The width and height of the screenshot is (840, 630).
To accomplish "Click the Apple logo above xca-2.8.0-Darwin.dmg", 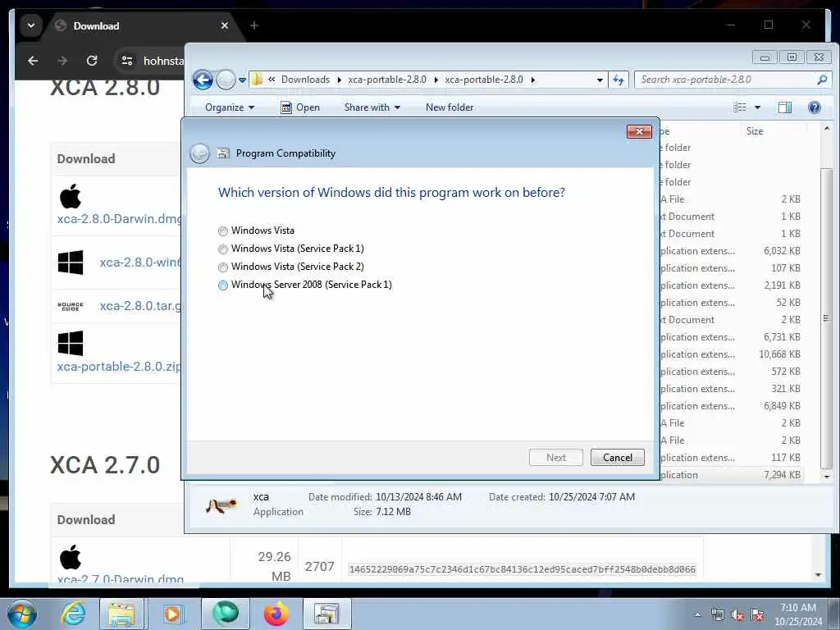I will [71, 195].
